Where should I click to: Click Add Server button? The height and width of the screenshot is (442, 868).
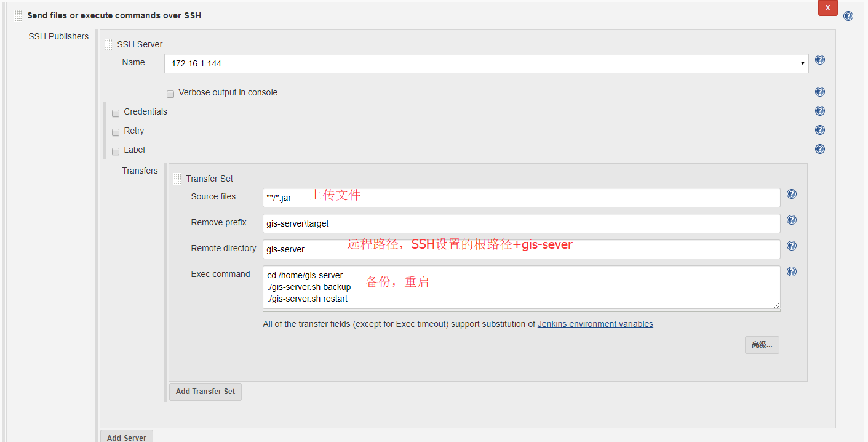(x=127, y=437)
